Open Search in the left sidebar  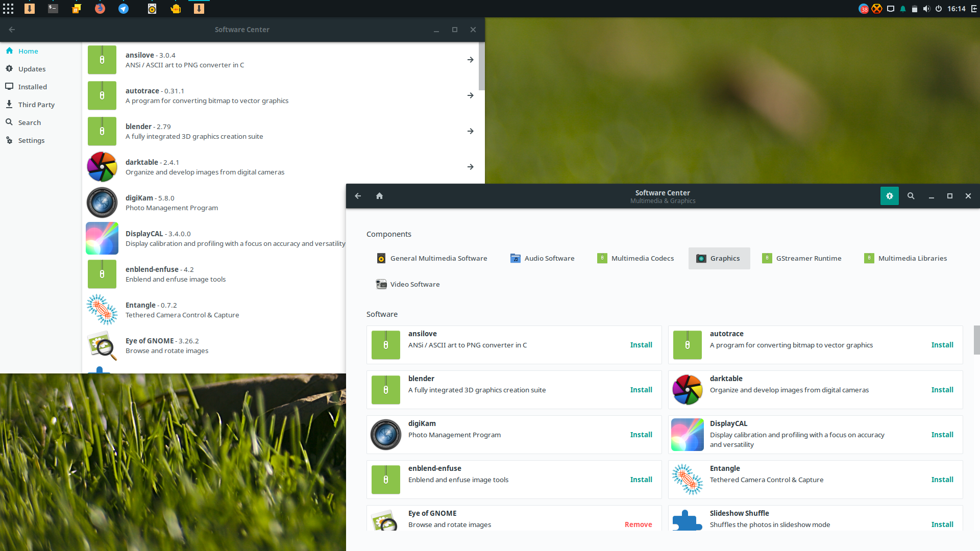[41, 122]
